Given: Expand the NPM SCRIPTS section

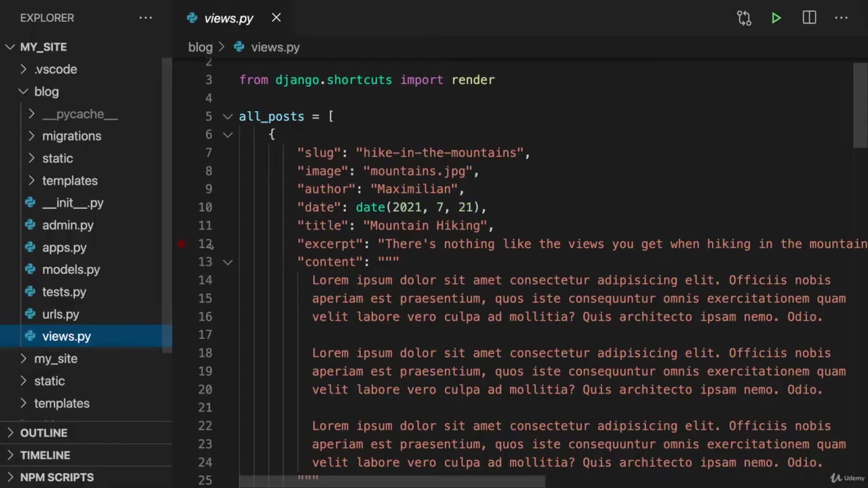Looking at the screenshot, I should pyautogui.click(x=57, y=478).
